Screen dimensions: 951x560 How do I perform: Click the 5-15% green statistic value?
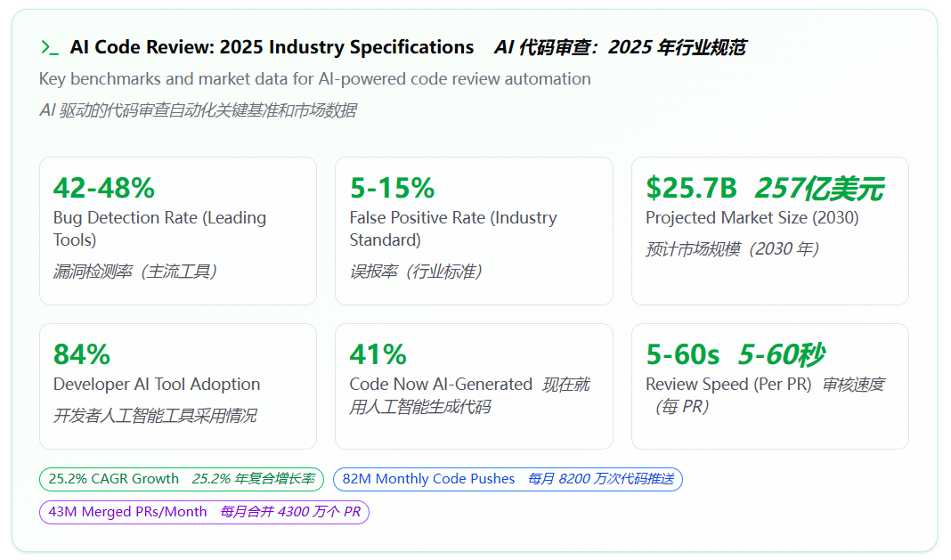point(392,188)
